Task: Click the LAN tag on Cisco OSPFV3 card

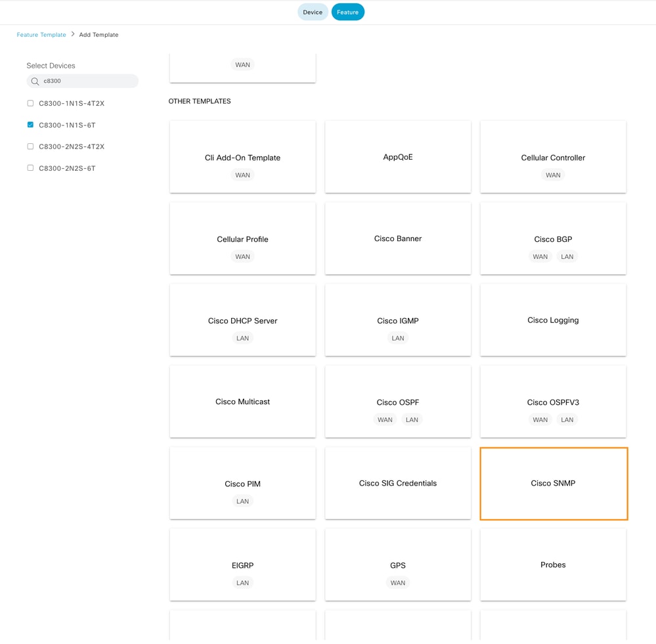Action: click(x=567, y=419)
